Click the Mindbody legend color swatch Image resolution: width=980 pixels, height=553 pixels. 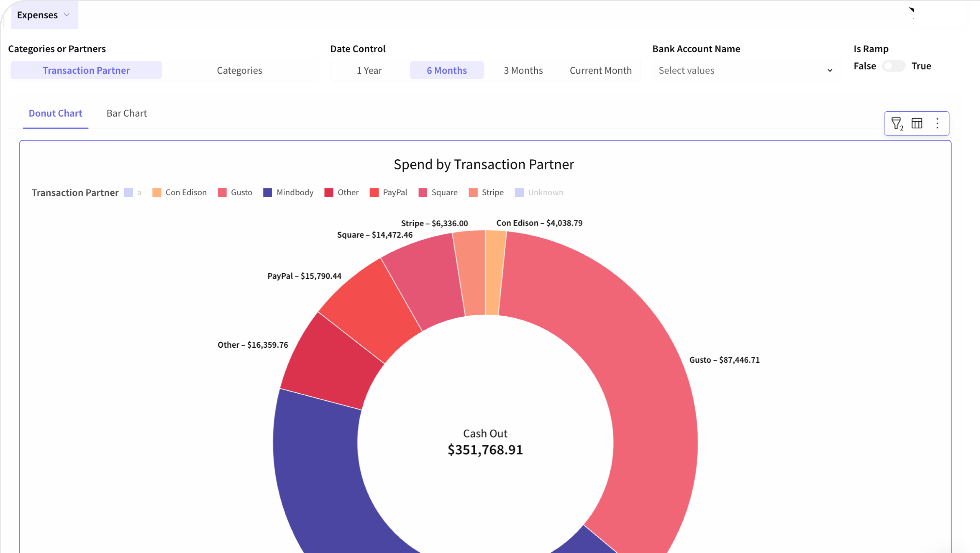(x=268, y=193)
